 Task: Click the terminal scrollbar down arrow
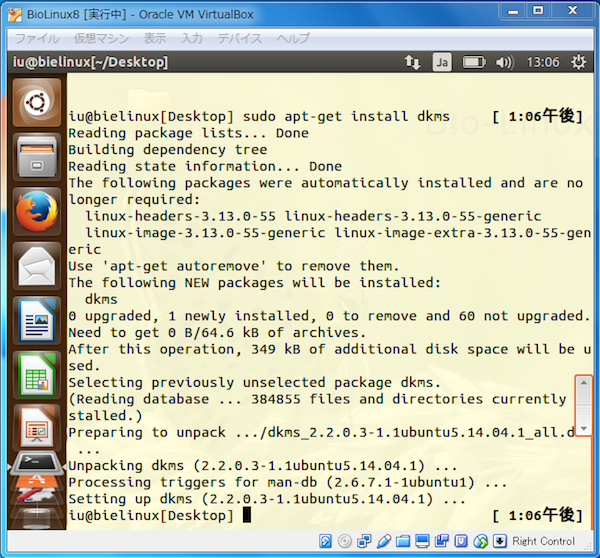pyautogui.click(x=584, y=428)
